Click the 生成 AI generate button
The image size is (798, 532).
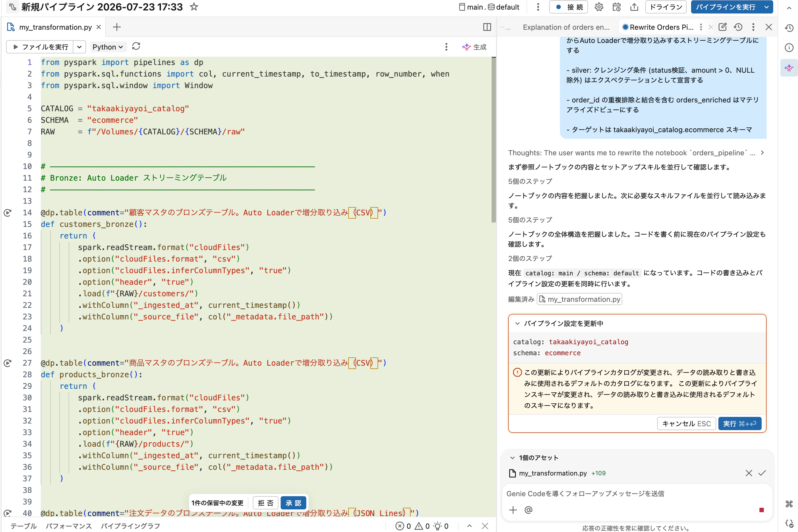click(x=474, y=47)
